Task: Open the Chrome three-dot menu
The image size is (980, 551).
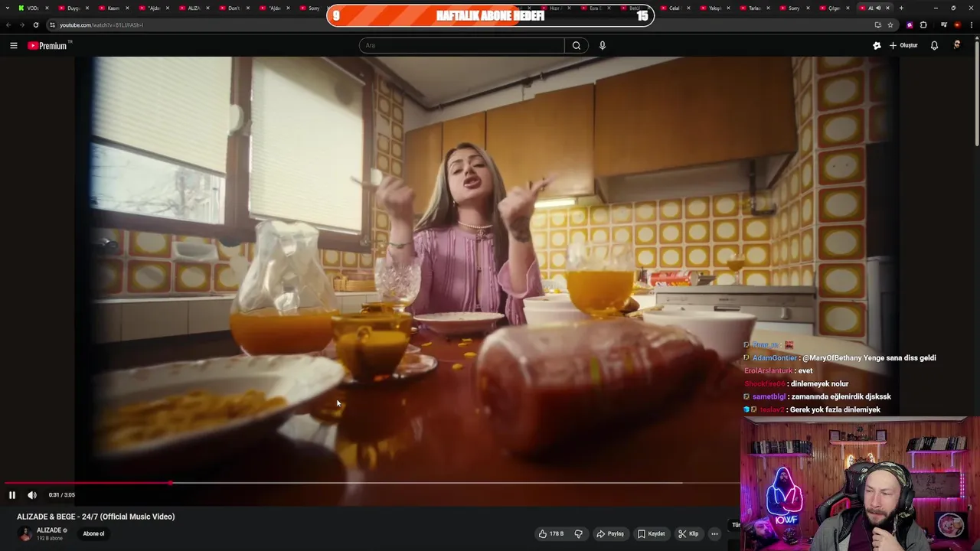Action: coord(971,25)
